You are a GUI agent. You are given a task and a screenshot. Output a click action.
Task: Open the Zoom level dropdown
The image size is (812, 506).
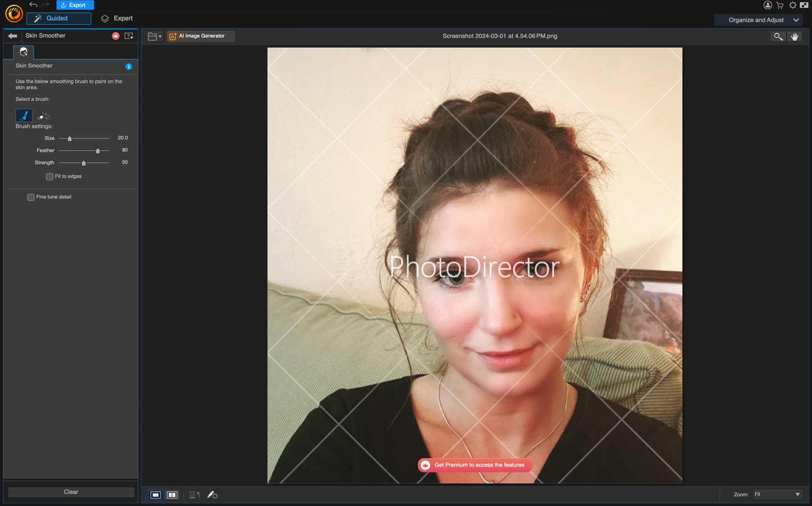[x=777, y=494]
